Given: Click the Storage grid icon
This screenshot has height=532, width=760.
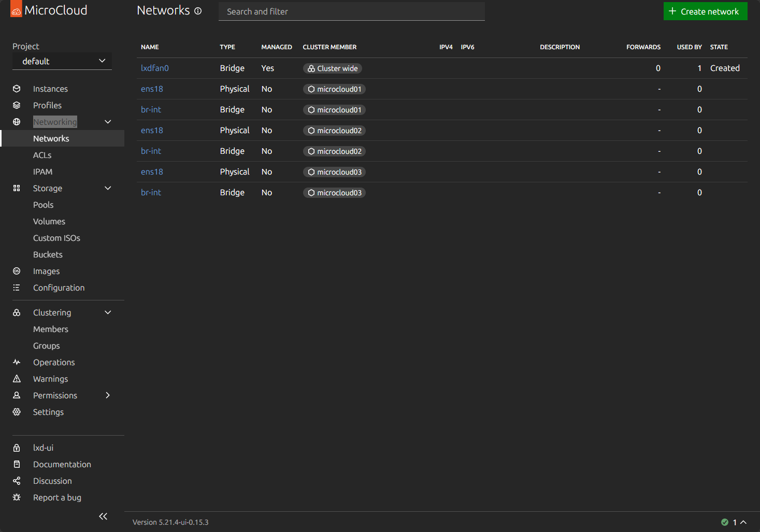Looking at the screenshot, I should 17,188.
